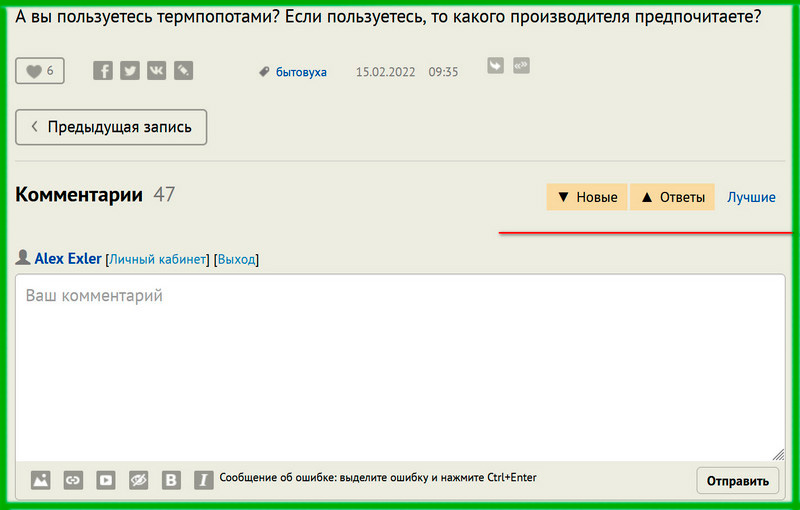Screen dimensions: 800x510
Task: Go to Предыдущая запись
Action: point(111,128)
